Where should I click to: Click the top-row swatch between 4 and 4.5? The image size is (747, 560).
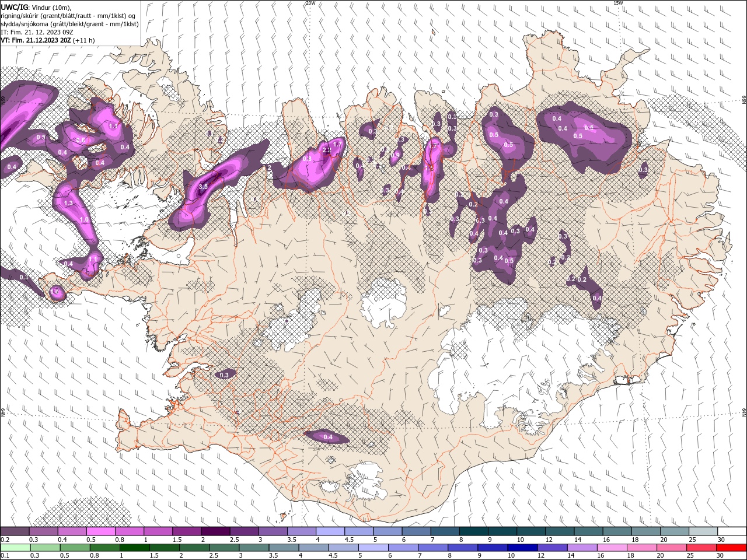(x=330, y=531)
